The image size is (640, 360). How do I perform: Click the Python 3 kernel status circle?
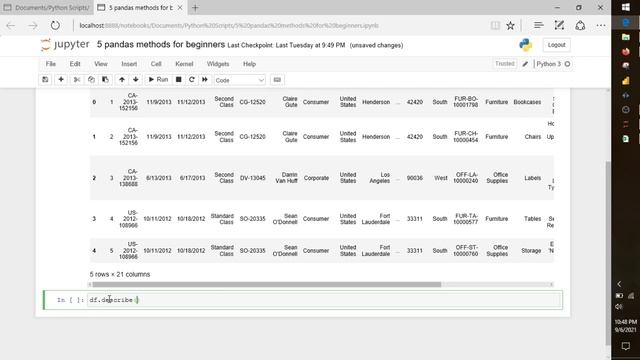coord(567,64)
